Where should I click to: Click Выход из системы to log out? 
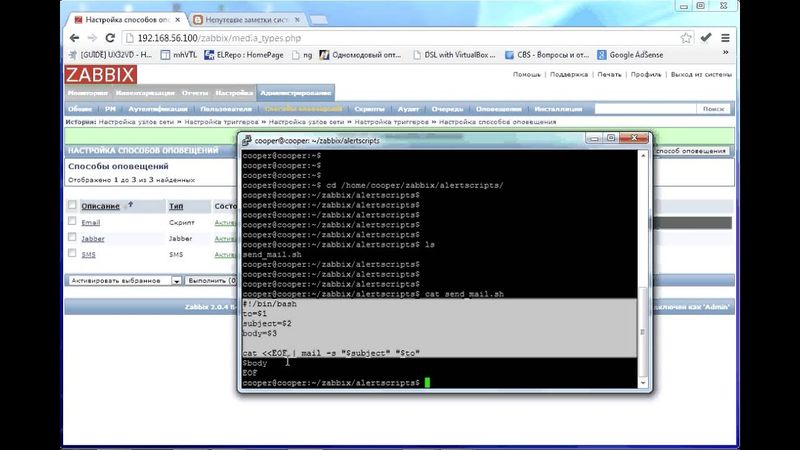pos(701,74)
